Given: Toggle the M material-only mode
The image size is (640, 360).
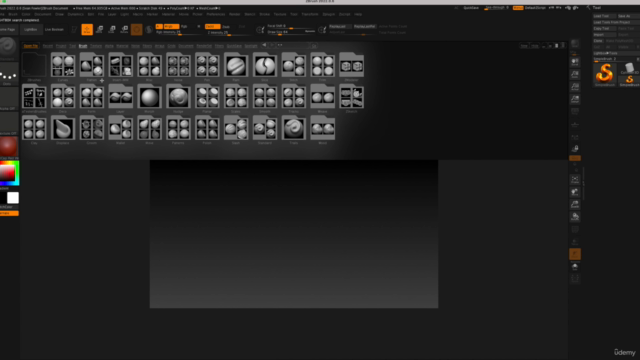Looking at the screenshot, I should [199, 27].
